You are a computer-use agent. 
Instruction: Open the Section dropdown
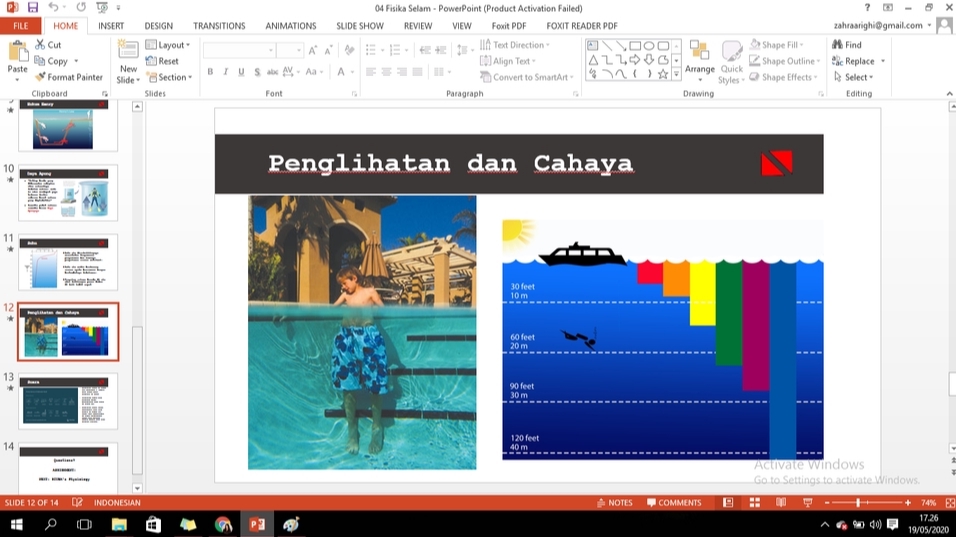pyautogui.click(x=169, y=77)
